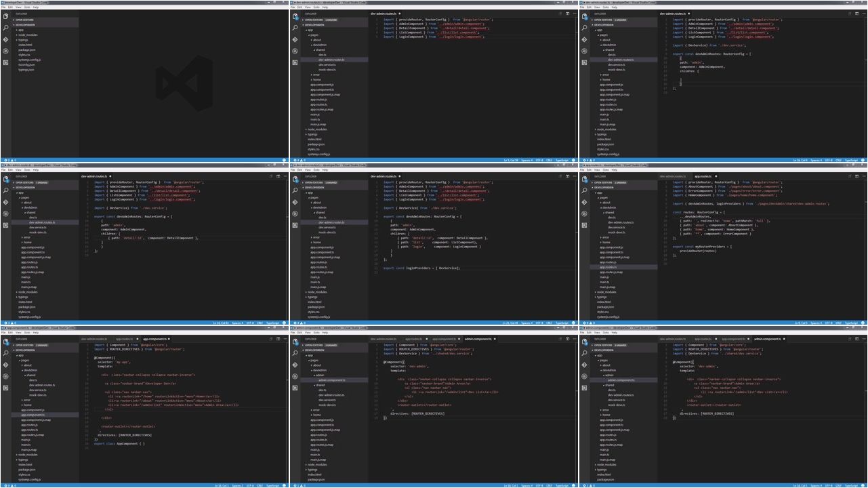The image size is (868, 488).
Task: Open Help menu in empty-editor window
Action: coord(36,7)
